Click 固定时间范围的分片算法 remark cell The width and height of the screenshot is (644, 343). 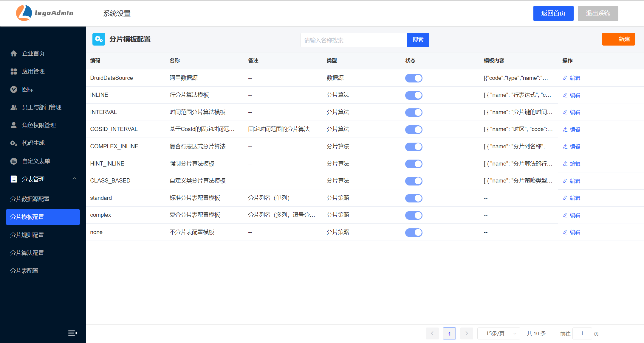coord(279,129)
